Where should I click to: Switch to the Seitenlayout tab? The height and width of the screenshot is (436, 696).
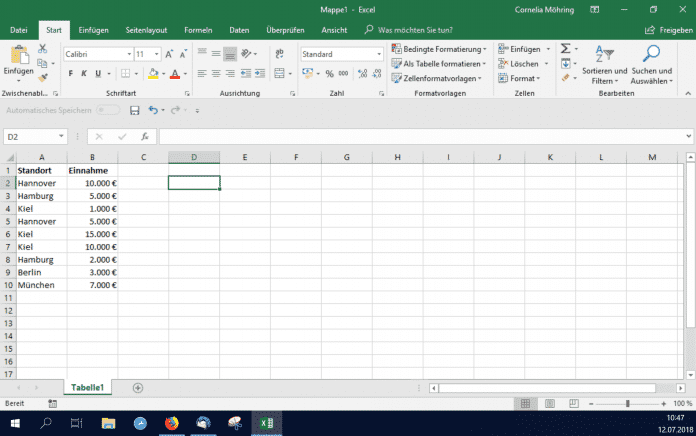coord(146,31)
